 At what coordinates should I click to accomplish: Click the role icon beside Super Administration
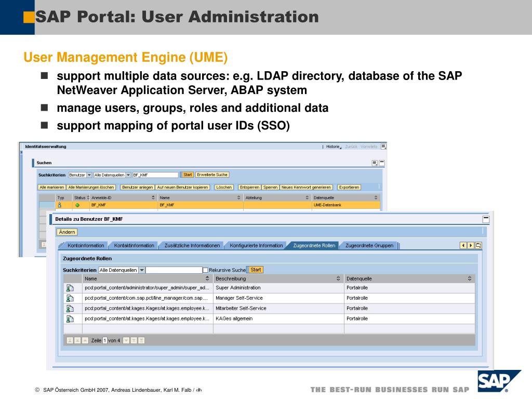coord(70,288)
